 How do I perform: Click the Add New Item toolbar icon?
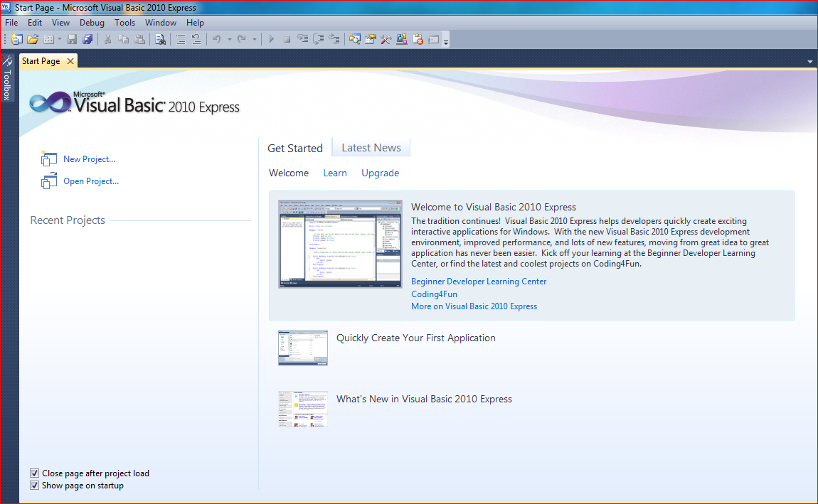tap(48, 39)
